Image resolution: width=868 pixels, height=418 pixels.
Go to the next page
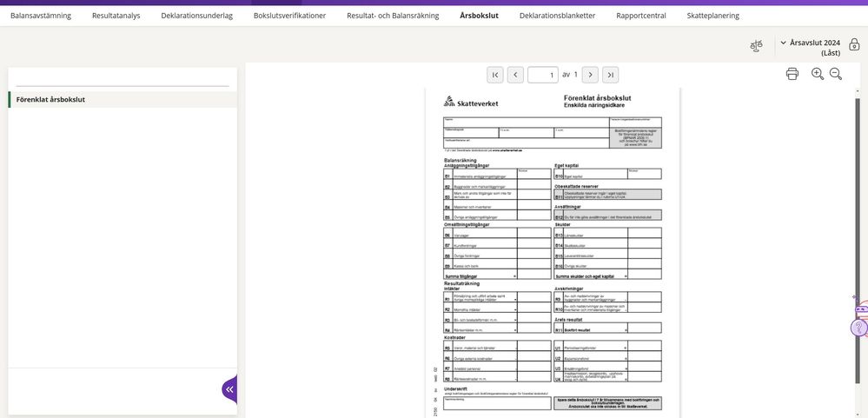click(x=590, y=75)
